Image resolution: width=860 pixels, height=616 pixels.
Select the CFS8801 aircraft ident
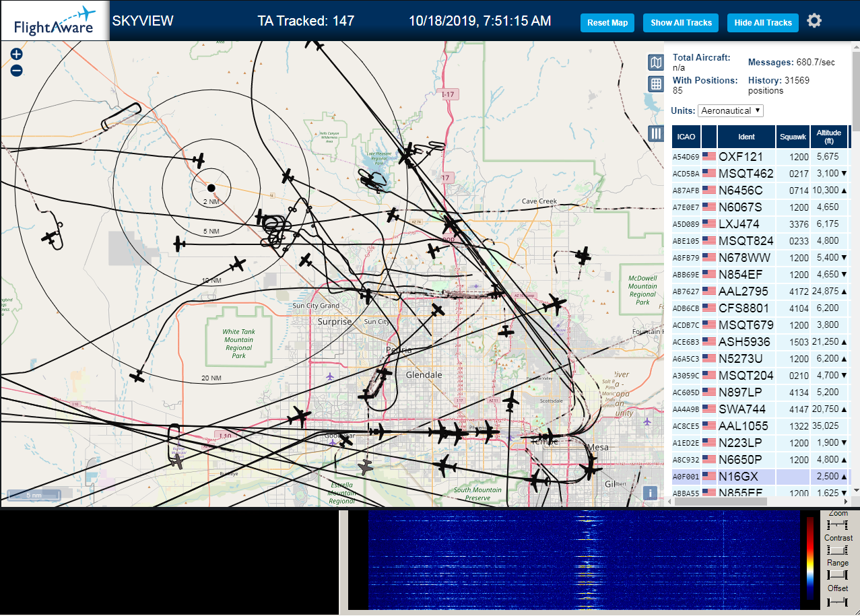pyautogui.click(x=743, y=308)
